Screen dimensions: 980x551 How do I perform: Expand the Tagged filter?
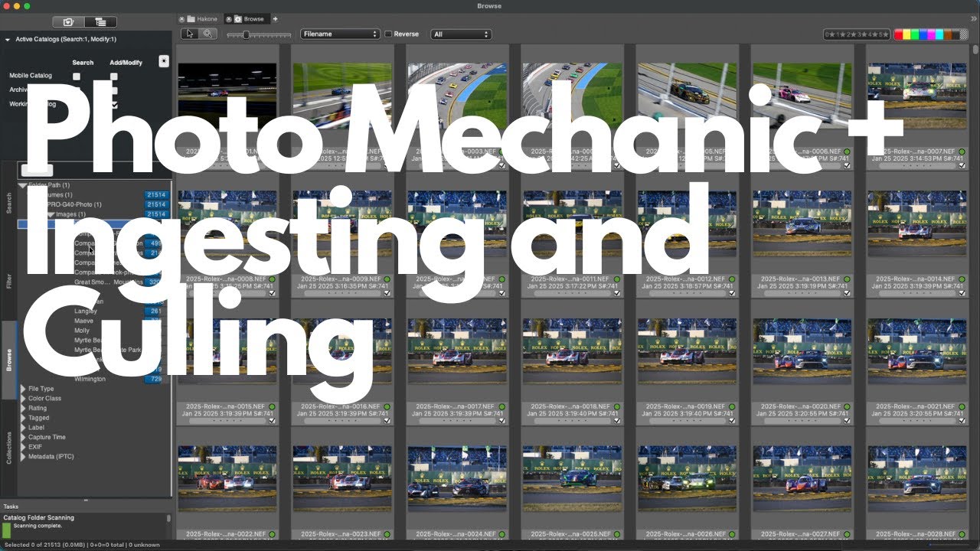pos(23,418)
